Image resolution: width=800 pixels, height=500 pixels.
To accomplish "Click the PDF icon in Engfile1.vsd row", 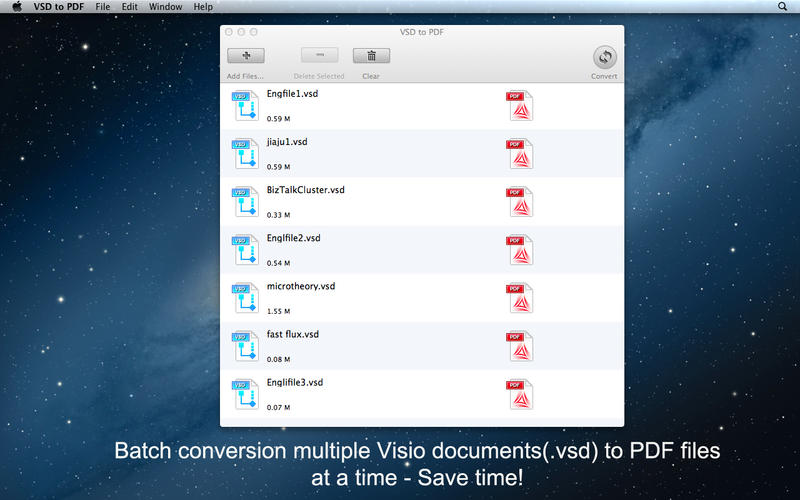I will tap(519, 106).
